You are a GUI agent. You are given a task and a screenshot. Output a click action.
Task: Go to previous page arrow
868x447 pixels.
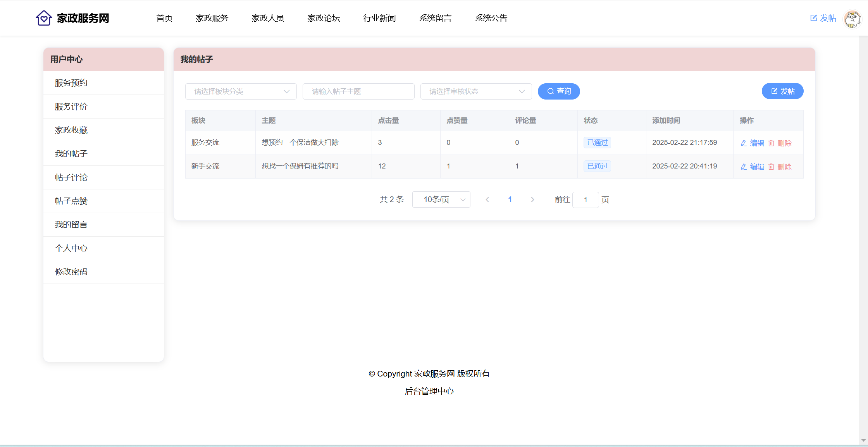(487, 199)
